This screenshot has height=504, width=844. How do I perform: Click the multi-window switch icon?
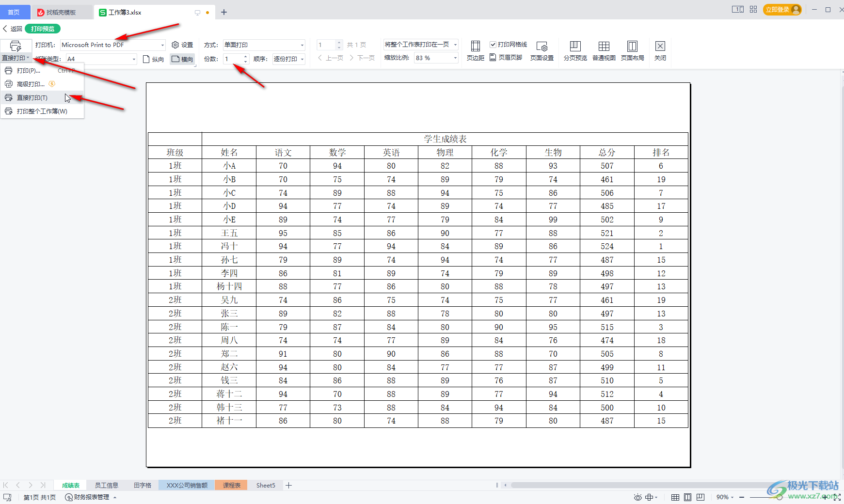(x=737, y=10)
